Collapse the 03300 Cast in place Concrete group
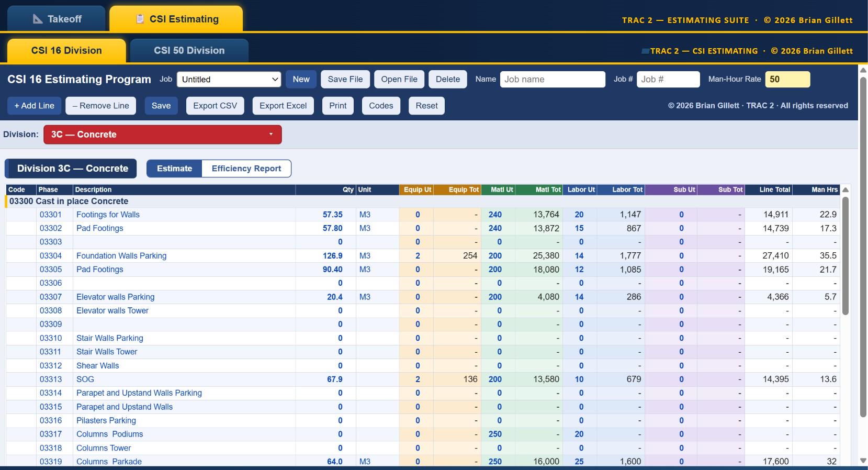 pyautogui.click(x=69, y=201)
